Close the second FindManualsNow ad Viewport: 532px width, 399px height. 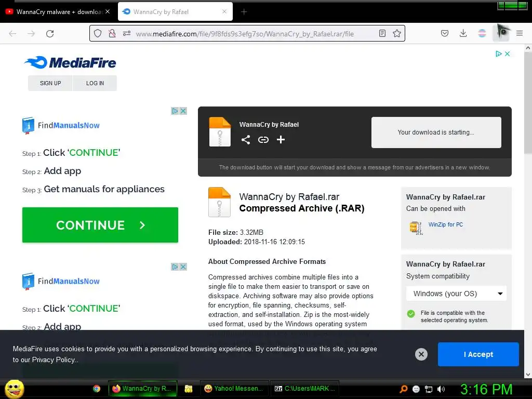(183, 267)
